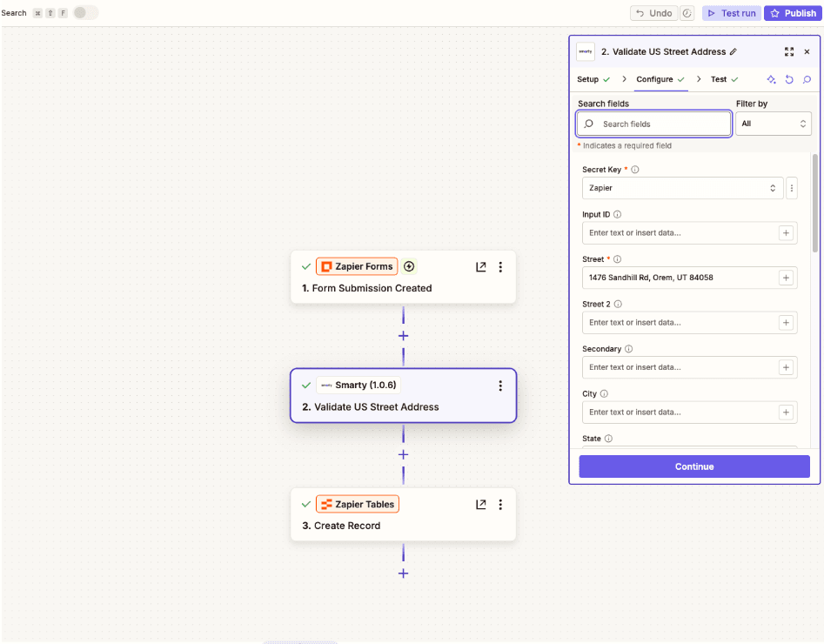Click the lightning trigger icon on step 1
The width and height of the screenshot is (824, 644).
(409, 266)
